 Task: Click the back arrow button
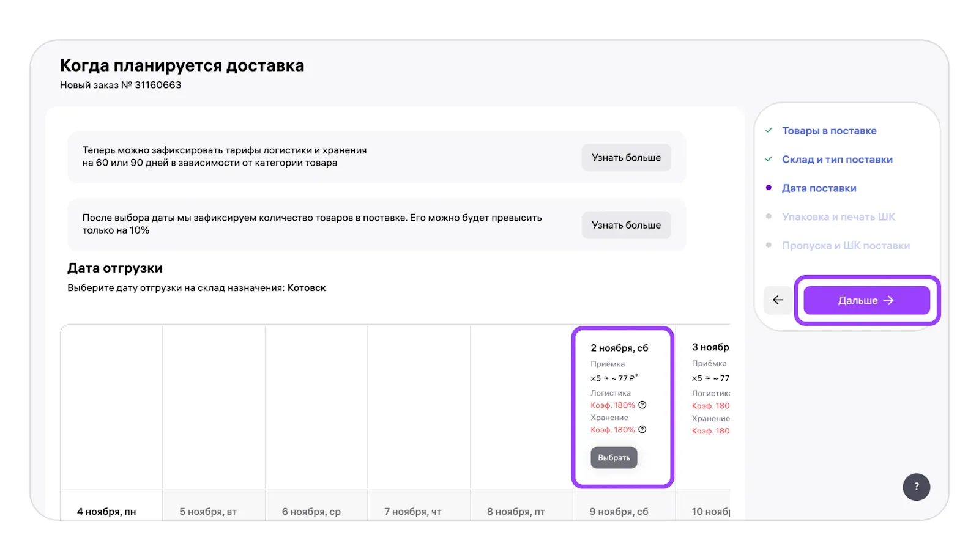coord(778,300)
